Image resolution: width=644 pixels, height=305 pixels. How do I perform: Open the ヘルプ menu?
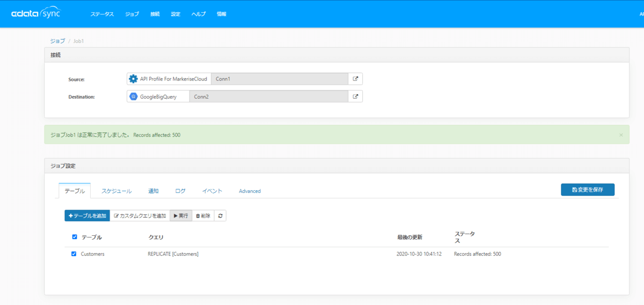(199, 14)
